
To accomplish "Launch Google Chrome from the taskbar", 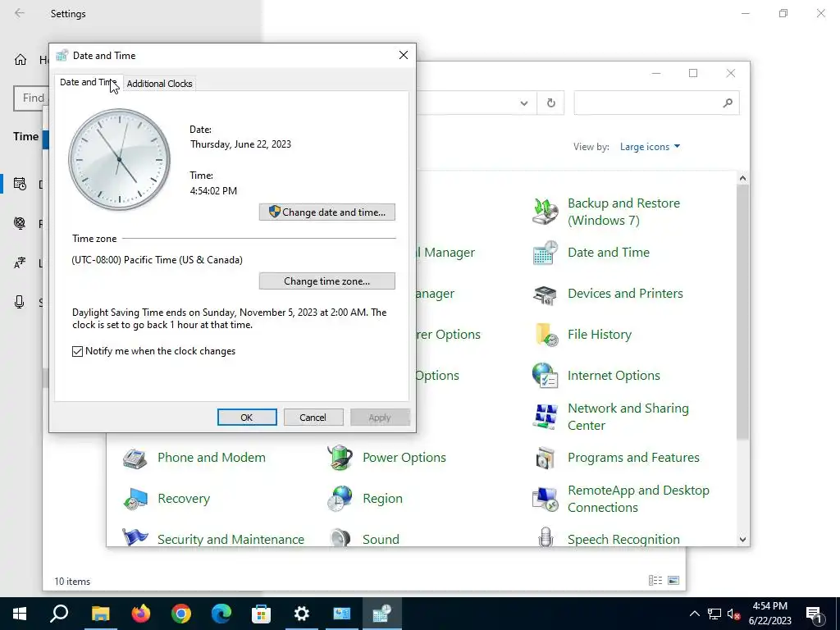I will pyautogui.click(x=181, y=614).
